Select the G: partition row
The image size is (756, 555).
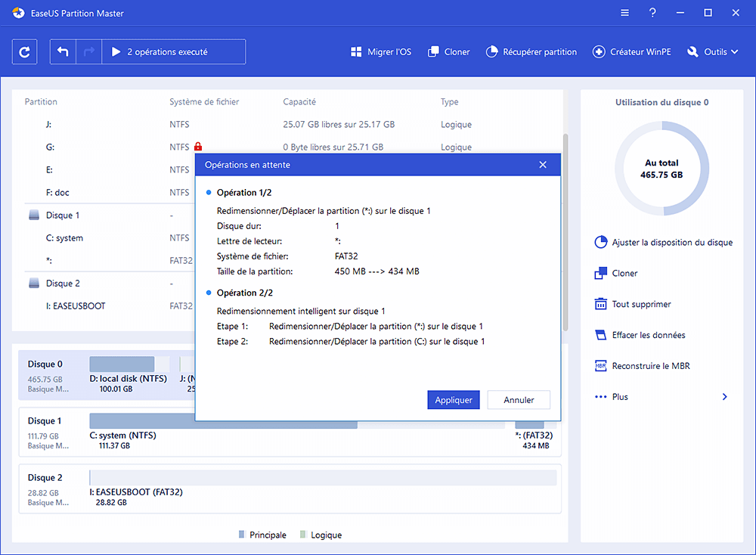tap(287, 147)
